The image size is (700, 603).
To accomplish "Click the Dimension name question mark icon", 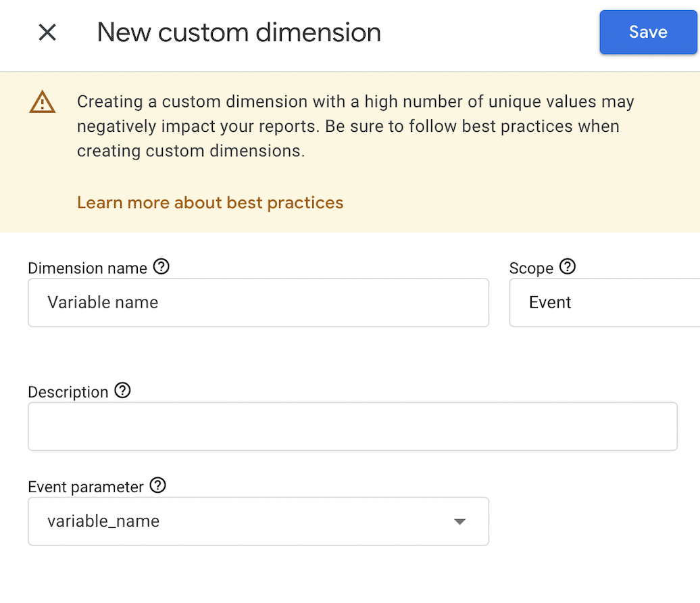I will [161, 267].
